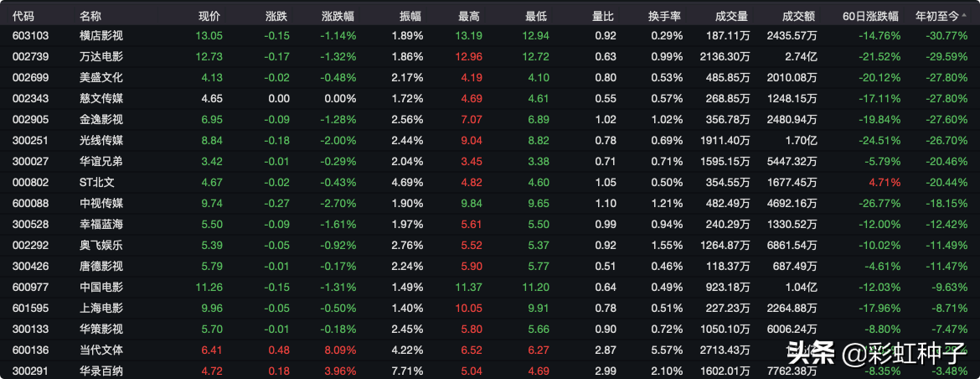Click stock code 300291

click(x=31, y=371)
